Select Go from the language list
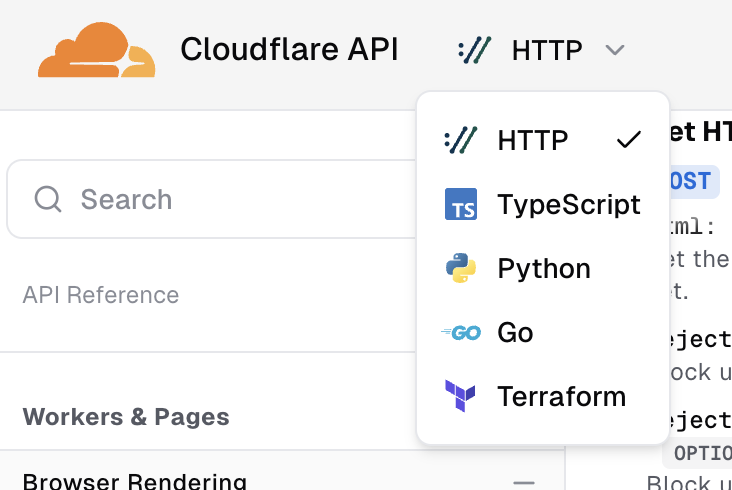The height and width of the screenshot is (490, 732). [x=516, y=333]
